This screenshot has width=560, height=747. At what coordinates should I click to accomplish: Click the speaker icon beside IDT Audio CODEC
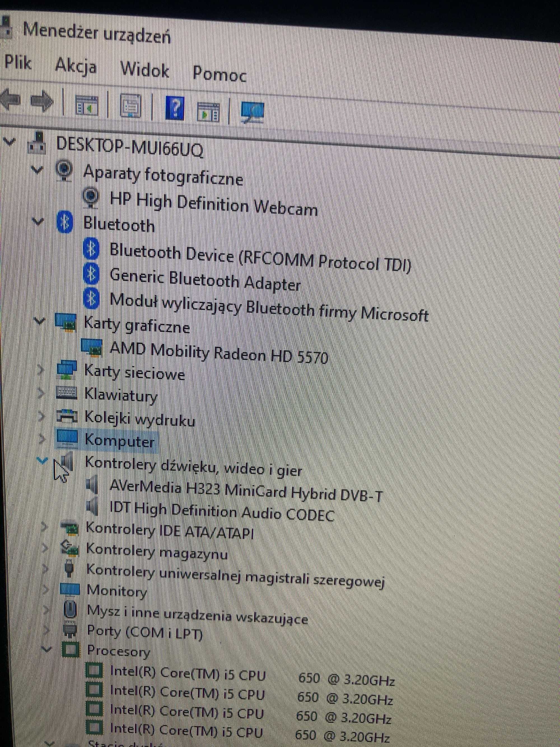click(92, 506)
